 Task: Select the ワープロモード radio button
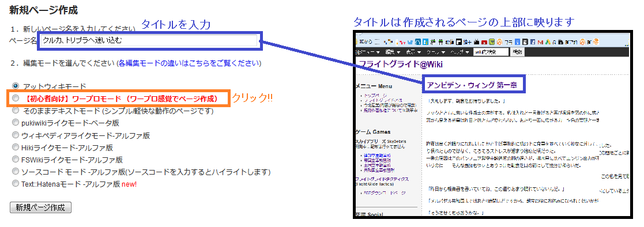[x=16, y=98]
